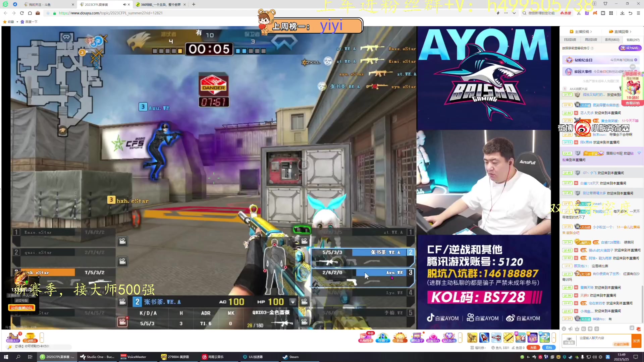The image size is (644, 362).
Task: Open the 任务大厅 task hall icon
Action: click(13, 337)
